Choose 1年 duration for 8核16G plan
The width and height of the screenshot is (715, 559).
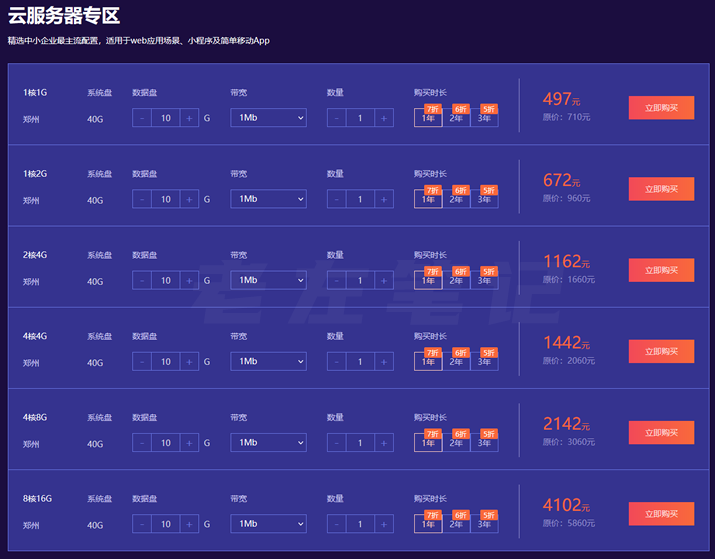tap(428, 523)
